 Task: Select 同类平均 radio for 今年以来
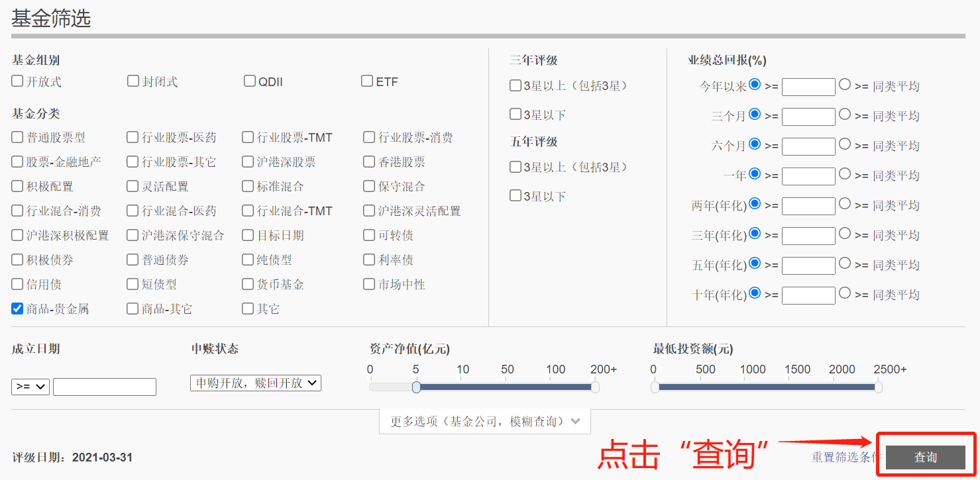point(845,85)
